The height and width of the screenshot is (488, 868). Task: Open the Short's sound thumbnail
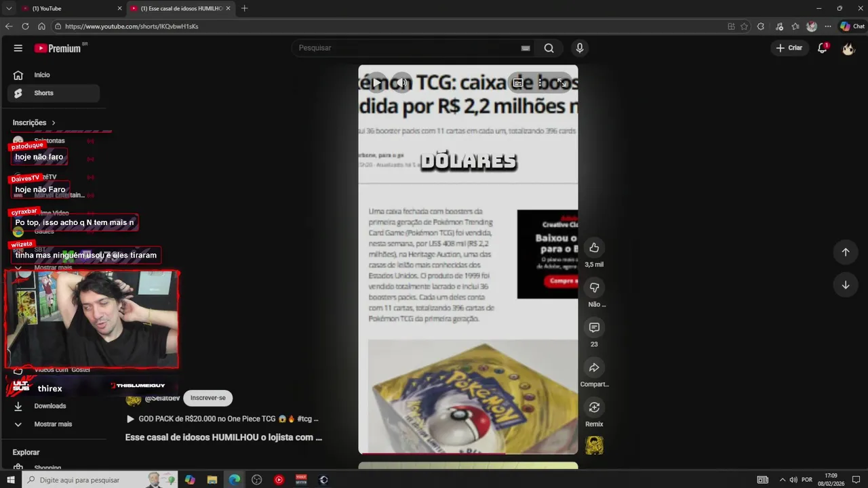(594, 445)
